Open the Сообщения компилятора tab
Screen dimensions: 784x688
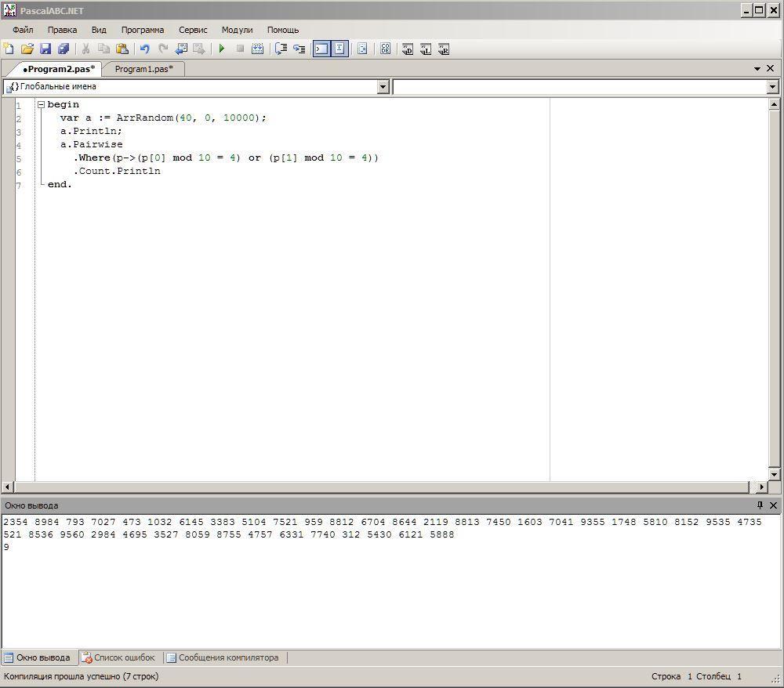[x=223, y=657]
